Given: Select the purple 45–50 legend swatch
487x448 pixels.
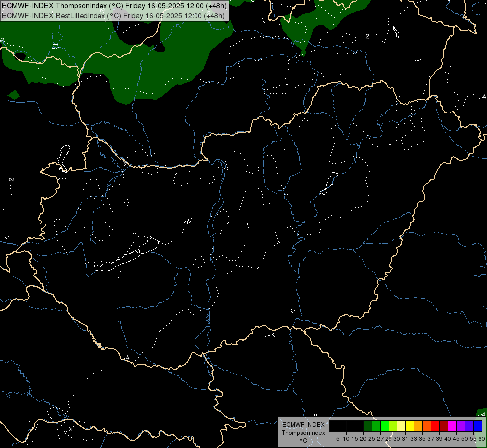Looking at the screenshot, I should (x=461, y=426).
